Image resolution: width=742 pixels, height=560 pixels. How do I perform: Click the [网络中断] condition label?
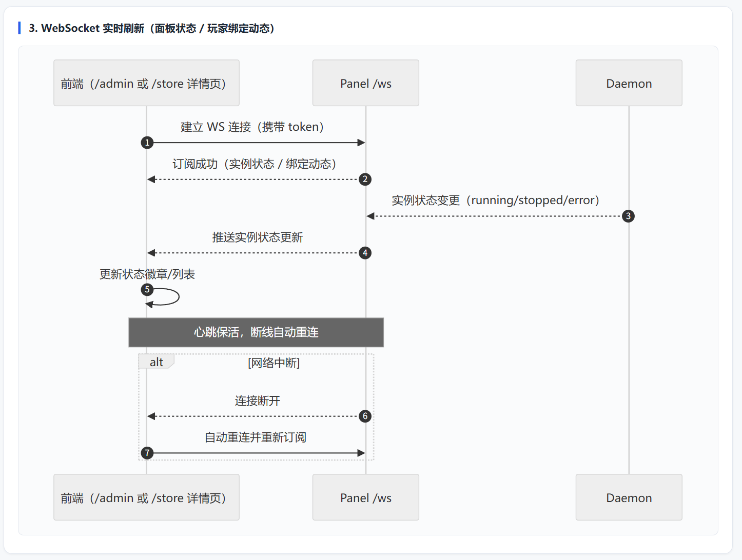click(274, 363)
